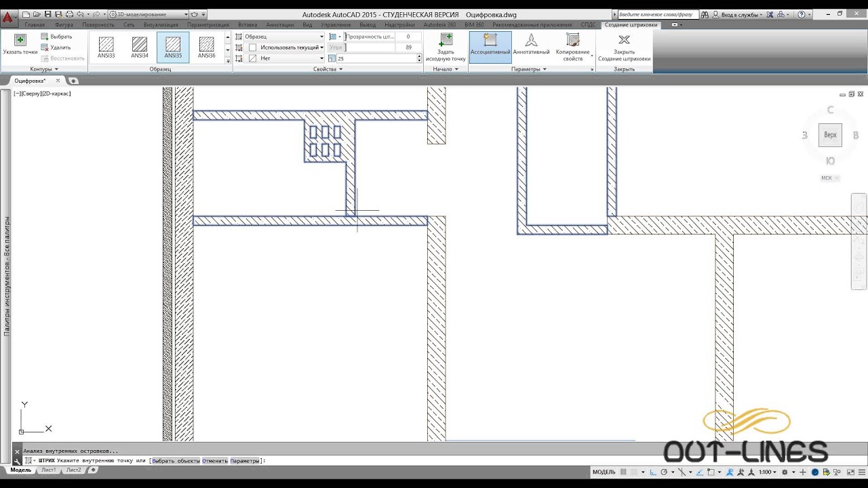Open the Главная ribbon tab
The image size is (868, 488).
pyautogui.click(x=35, y=25)
